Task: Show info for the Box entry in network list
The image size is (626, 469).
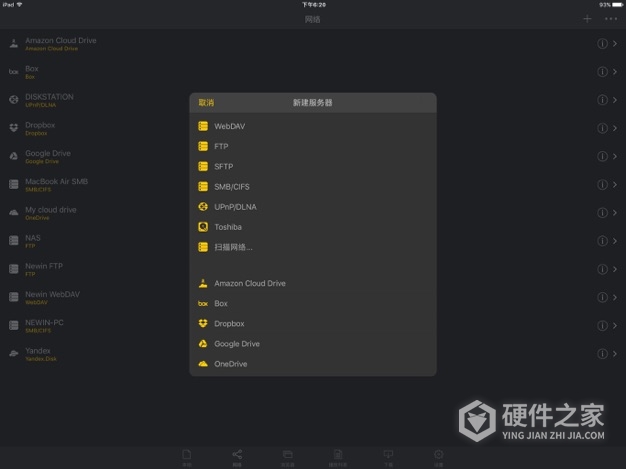Action: [x=602, y=72]
